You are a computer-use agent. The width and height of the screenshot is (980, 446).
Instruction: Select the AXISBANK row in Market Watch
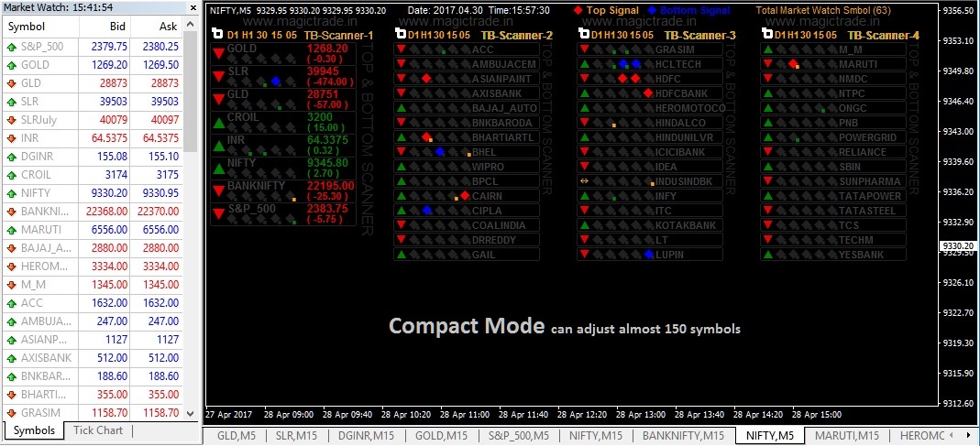pos(94,358)
